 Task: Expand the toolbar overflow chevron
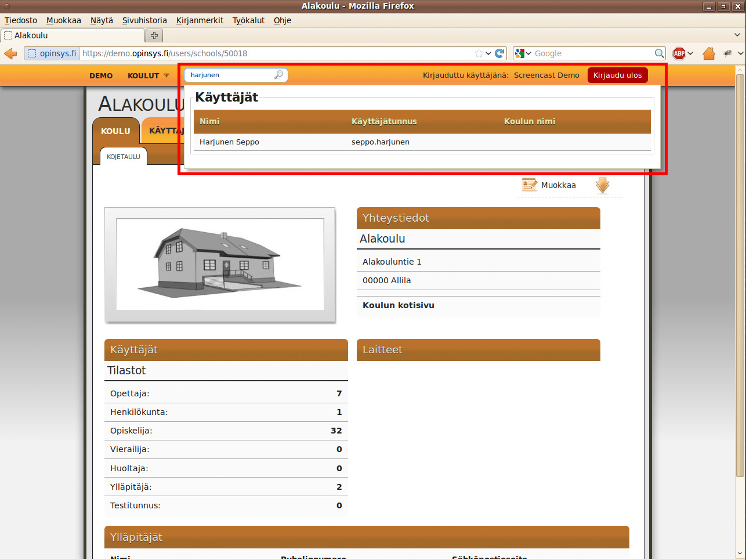click(741, 53)
